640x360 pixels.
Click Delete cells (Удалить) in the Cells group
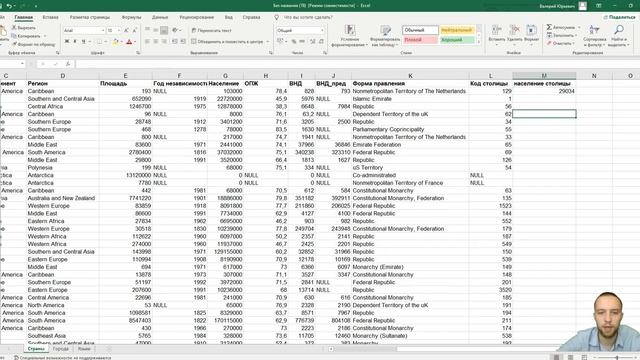514,35
